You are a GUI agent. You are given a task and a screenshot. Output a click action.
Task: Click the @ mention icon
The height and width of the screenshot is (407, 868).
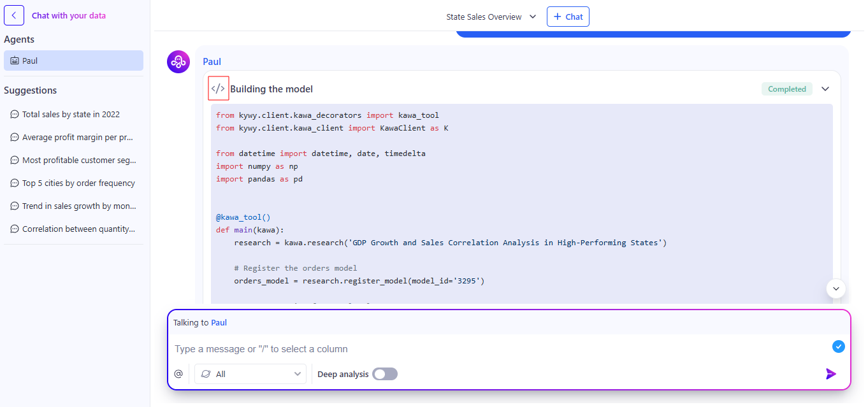coord(178,374)
